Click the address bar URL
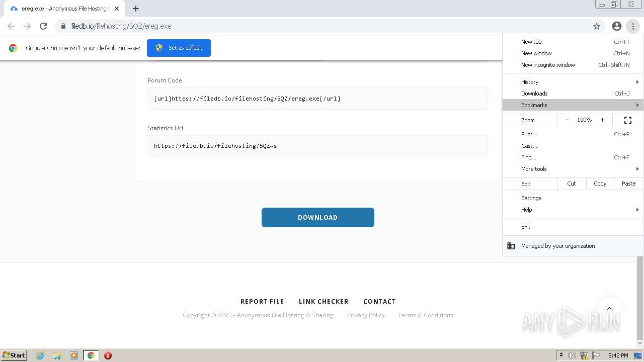644x362 pixels. point(121,26)
